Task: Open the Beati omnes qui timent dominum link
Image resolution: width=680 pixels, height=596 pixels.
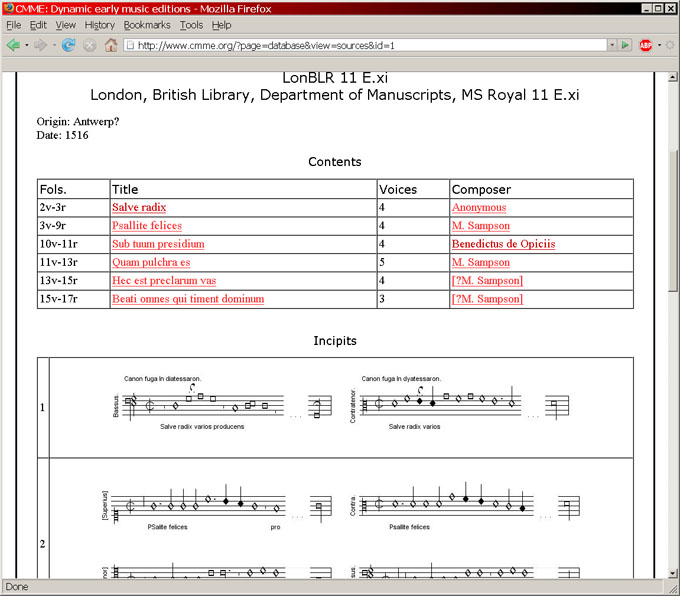Action: tap(188, 299)
